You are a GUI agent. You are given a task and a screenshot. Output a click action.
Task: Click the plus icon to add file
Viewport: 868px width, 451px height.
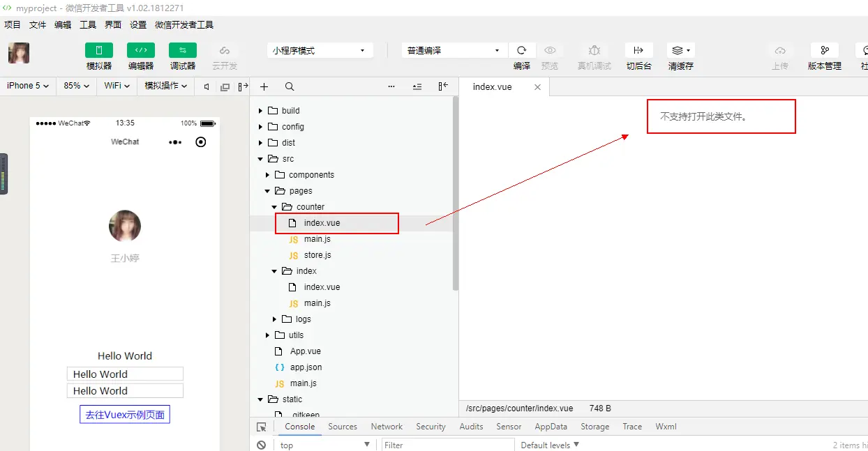tap(264, 86)
